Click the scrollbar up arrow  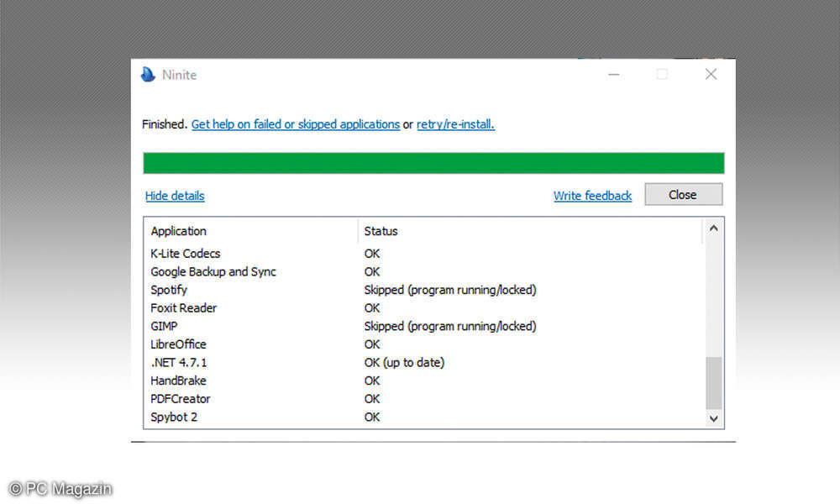(713, 227)
